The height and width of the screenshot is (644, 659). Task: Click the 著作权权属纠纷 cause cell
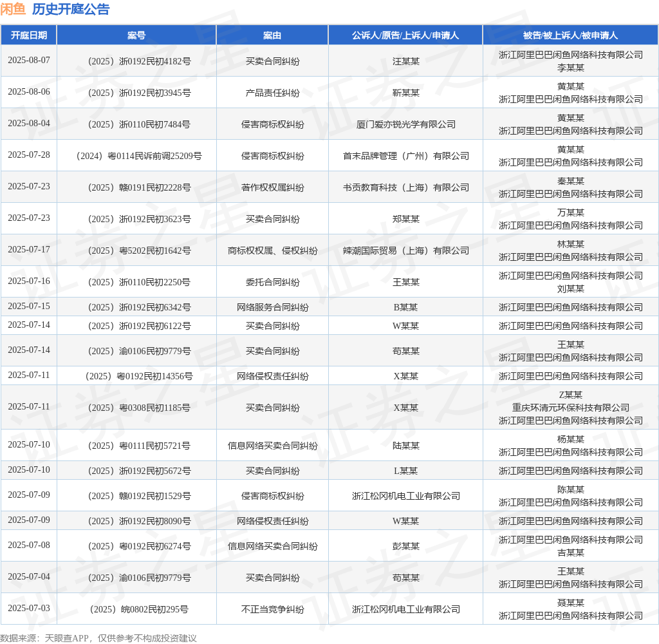tap(272, 187)
